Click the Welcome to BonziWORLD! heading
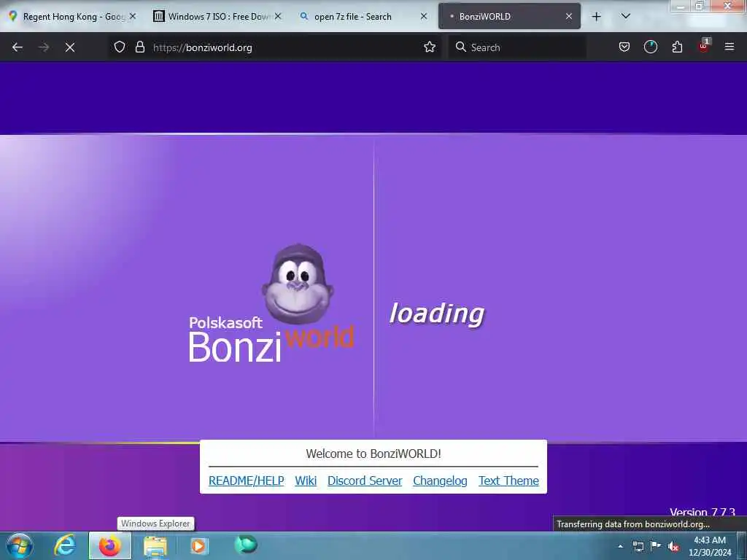 (373, 454)
